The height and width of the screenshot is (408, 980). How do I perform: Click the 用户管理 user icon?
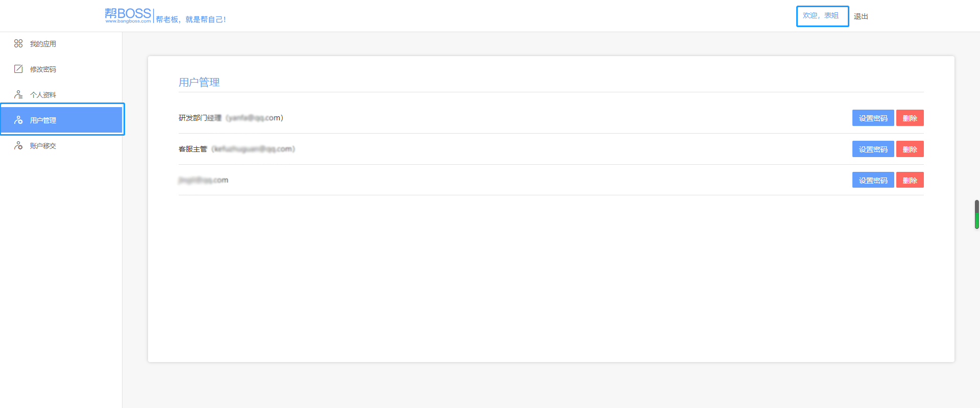(18, 120)
